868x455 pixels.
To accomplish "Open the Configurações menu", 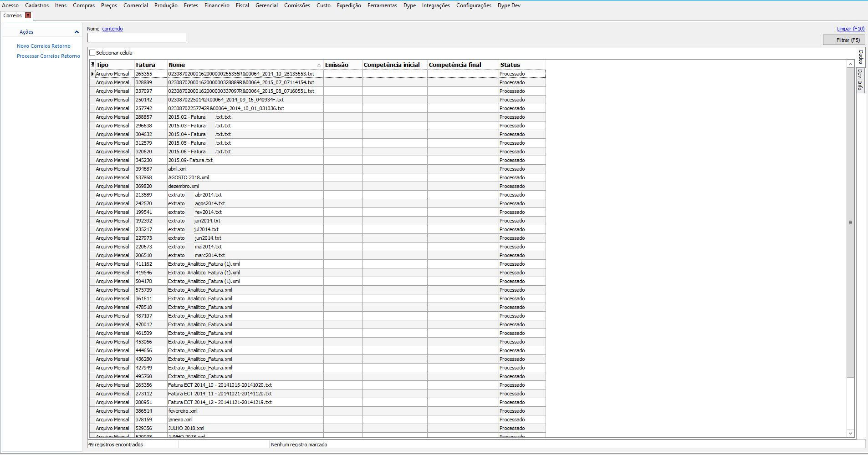I will [x=474, y=5].
